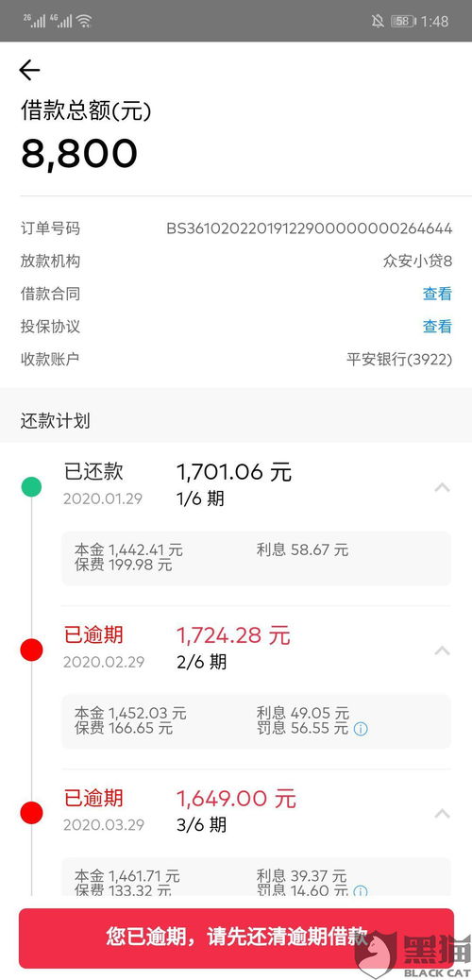Tap the red overdue repayment button
472x980 pixels.
point(236,938)
